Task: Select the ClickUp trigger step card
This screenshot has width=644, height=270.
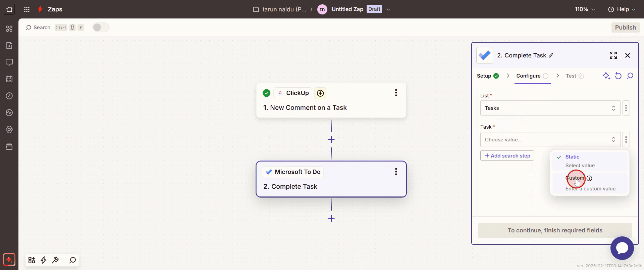Action: 331,100
